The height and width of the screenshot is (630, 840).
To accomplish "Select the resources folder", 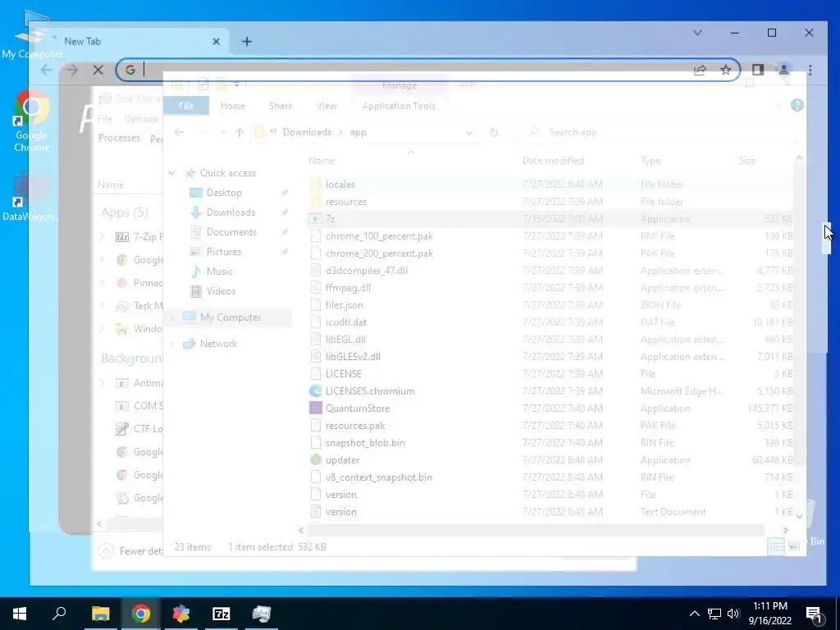I will click(346, 202).
